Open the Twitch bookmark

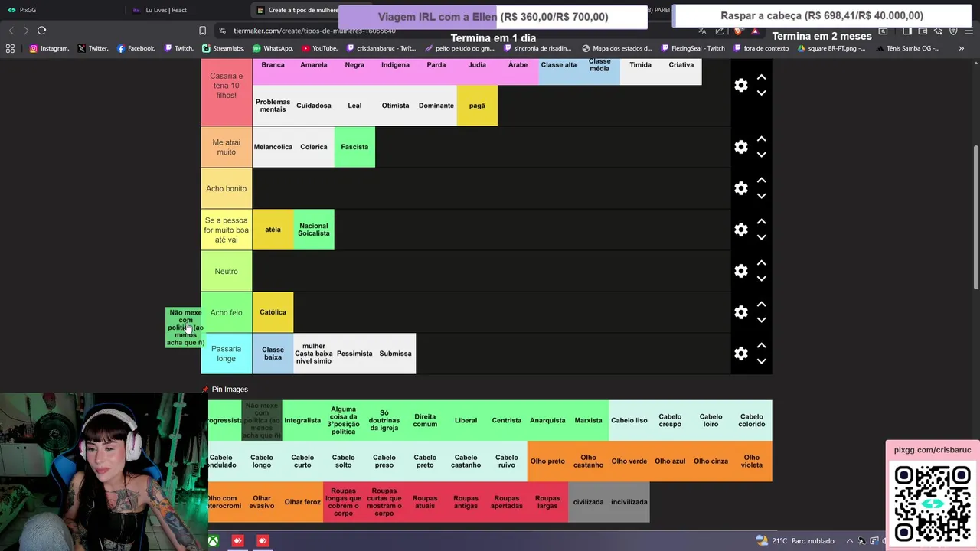coord(178,48)
